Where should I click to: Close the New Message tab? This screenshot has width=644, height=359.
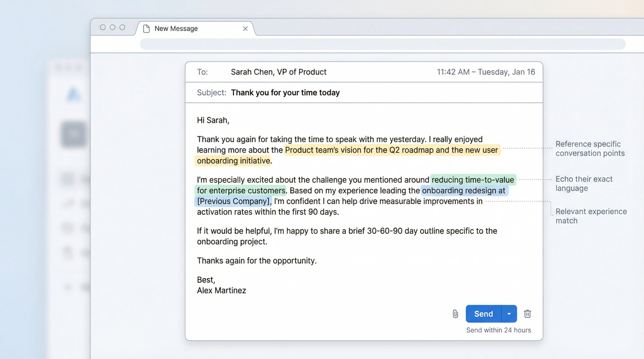[245, 28]
